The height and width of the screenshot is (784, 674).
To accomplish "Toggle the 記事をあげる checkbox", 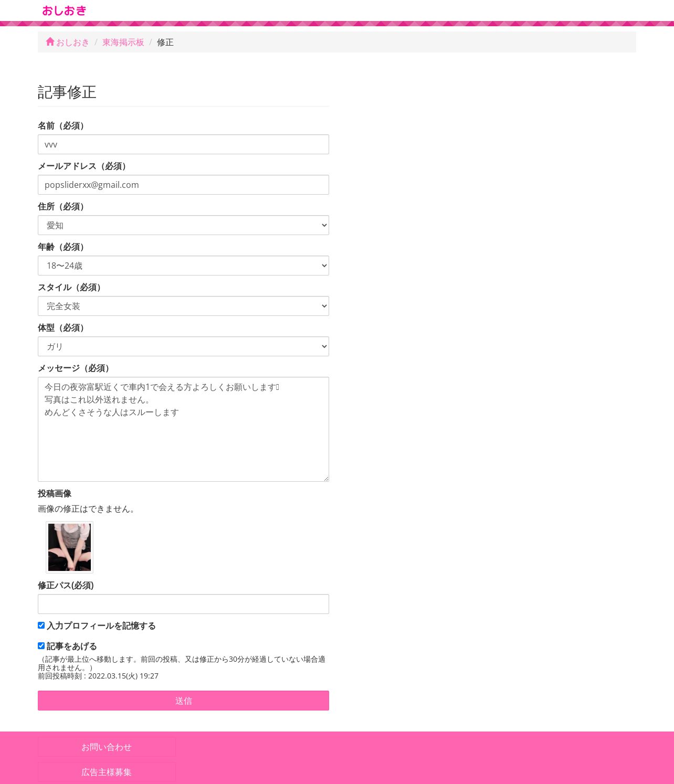I will pyautogui.click(x=41, y=646).
